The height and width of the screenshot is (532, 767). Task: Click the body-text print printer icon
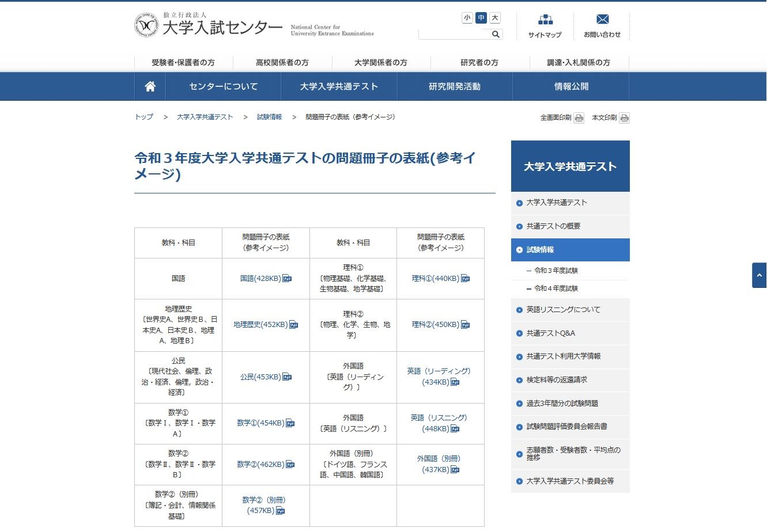pyautogui.click(x=624, y=118)
